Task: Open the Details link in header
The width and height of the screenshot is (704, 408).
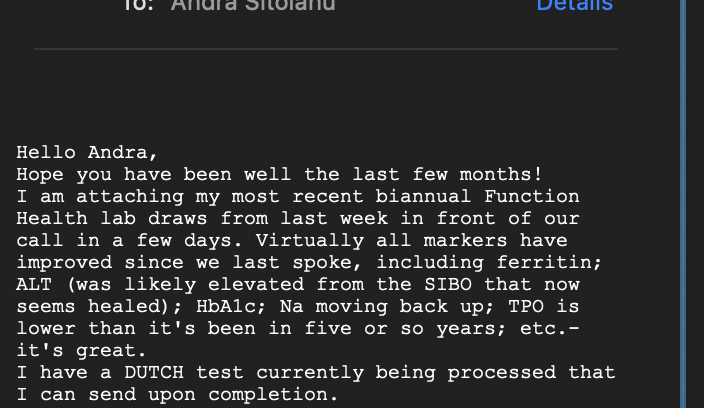Action: (575, 5)
